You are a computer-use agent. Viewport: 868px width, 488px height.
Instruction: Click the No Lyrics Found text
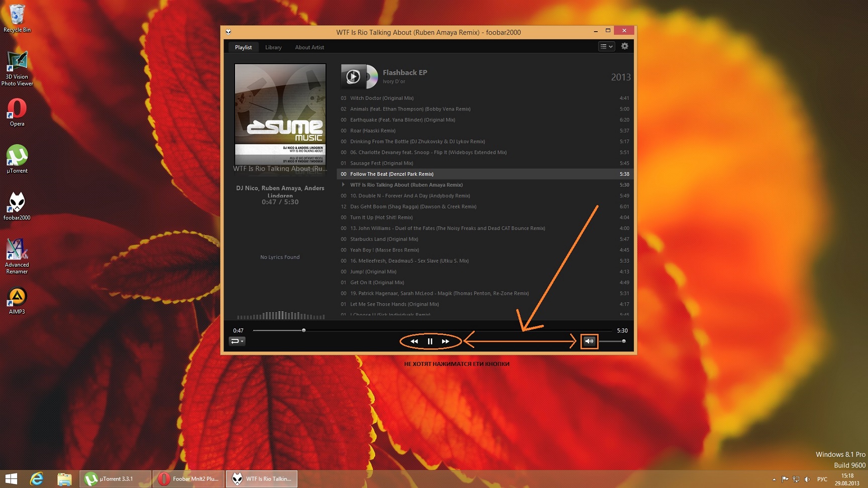pyautogui.click(x=280, y=257)
